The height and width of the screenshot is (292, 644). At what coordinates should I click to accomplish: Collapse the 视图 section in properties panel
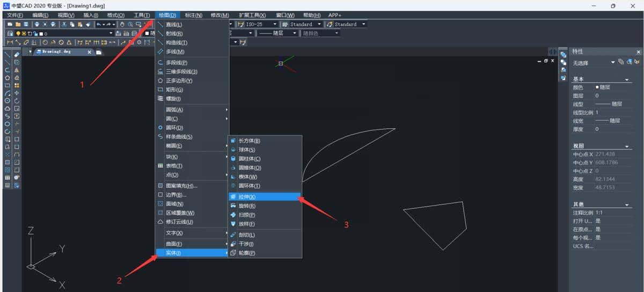pos(627,146)
